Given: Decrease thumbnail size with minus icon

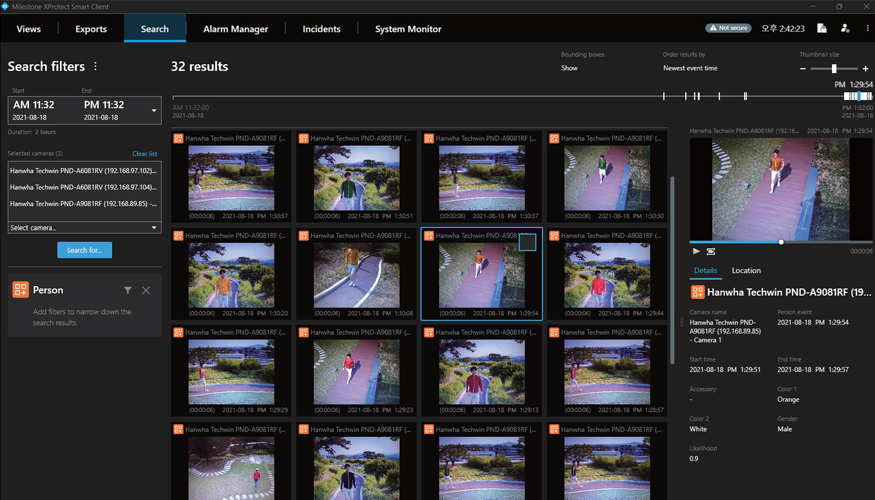Looking at the screenshot, I should 803,69.
